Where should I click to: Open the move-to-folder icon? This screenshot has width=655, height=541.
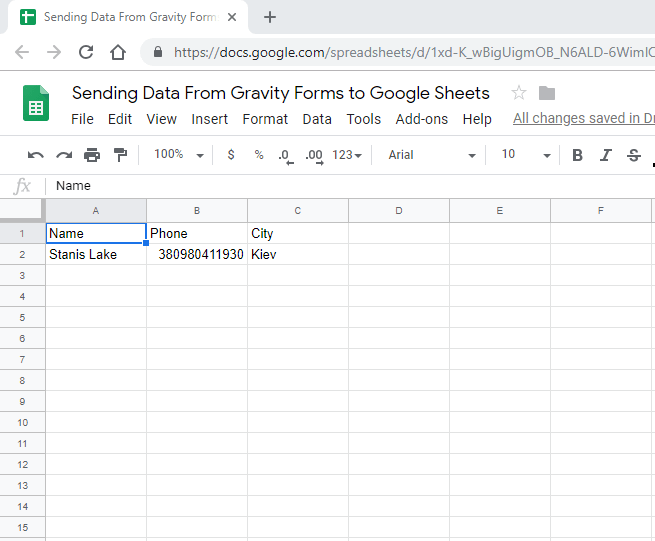click(547, 93)
